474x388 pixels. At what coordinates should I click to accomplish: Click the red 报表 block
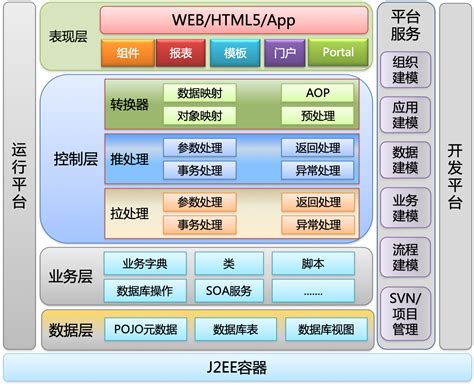click(x=181, y=53)
